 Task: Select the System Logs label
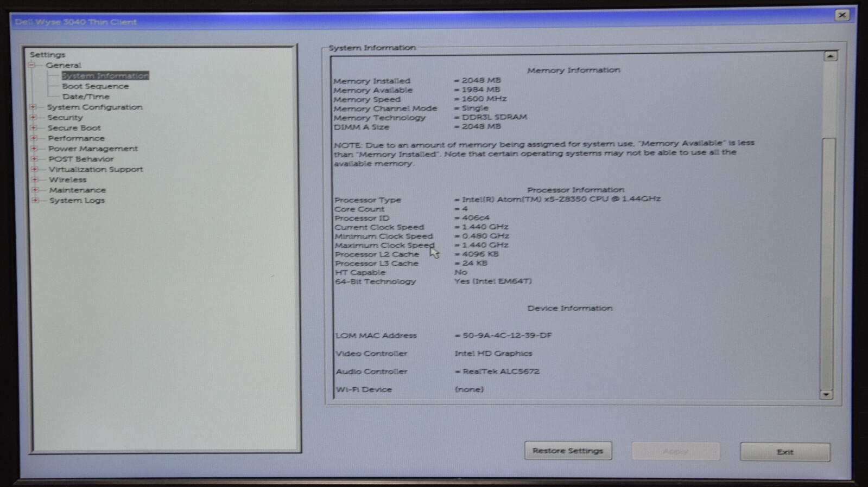click(x=77, y=200)
